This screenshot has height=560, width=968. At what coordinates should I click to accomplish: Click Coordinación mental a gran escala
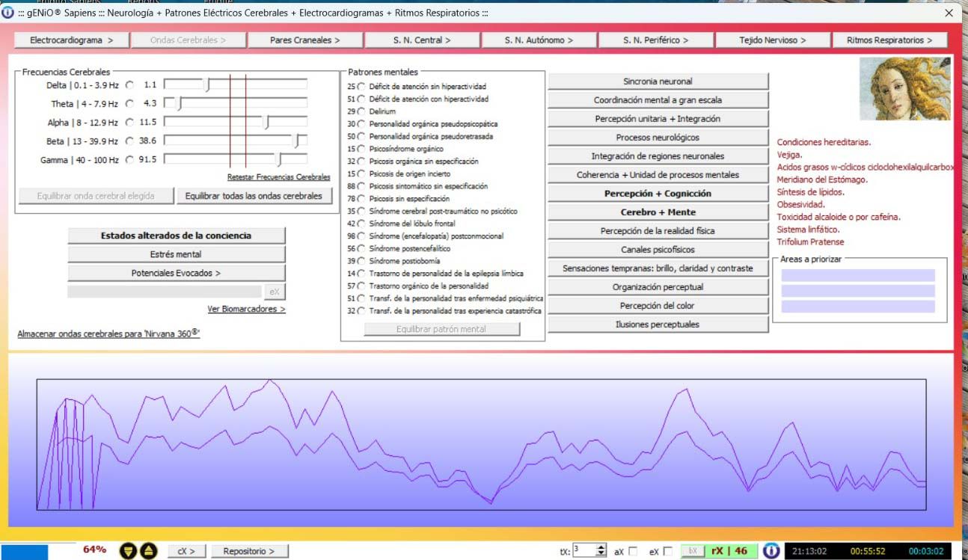(x=658, y=100)
